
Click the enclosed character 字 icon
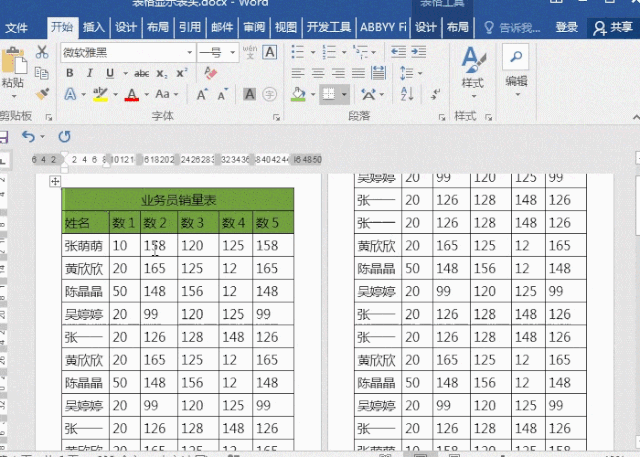tap(269, 94)
